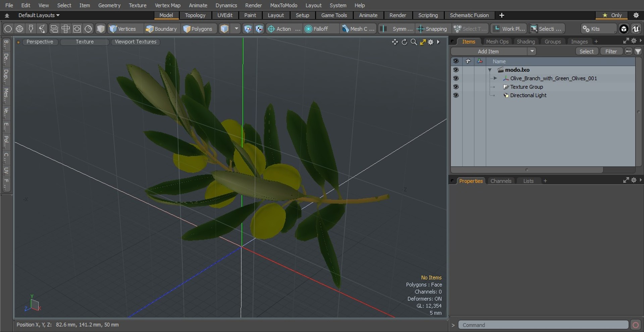The height and width of the screenshot is (332, 644).
Task: Open the layout settings gear at top right
Action: [636, 15]
